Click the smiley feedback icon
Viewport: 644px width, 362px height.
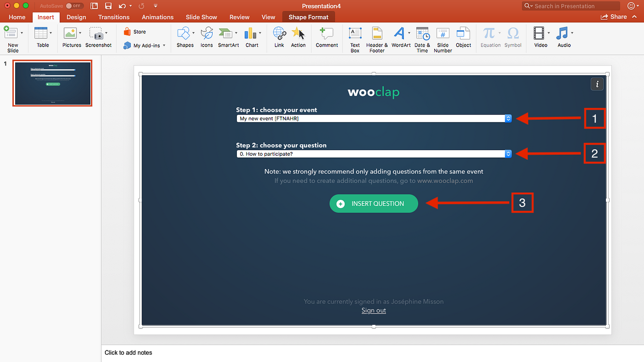tap(632, 6)
